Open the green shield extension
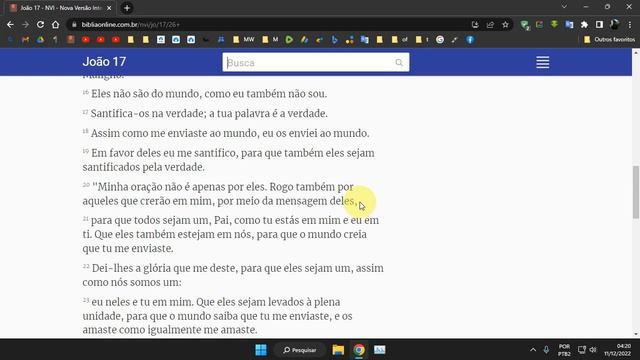 [525, 25]
